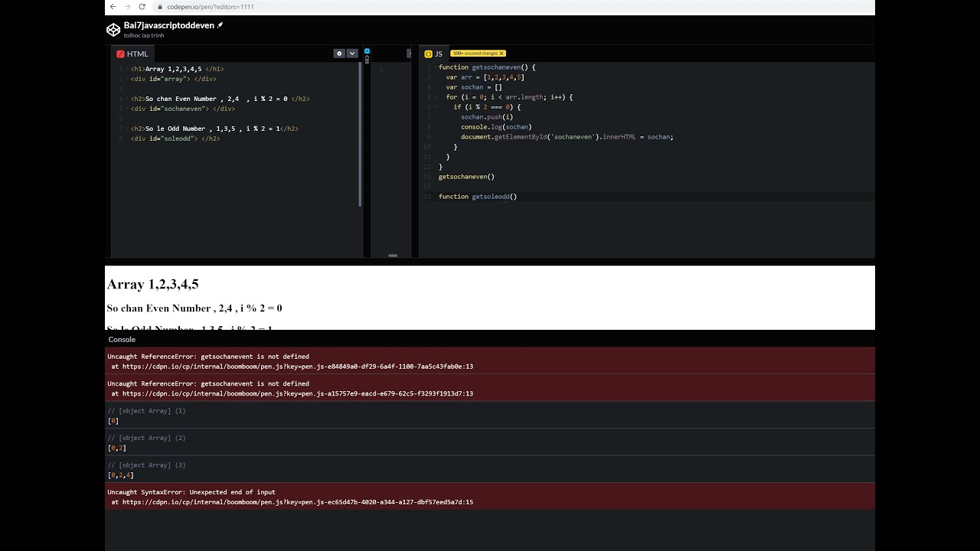Click the HTML editor vertical scrollbar
This screenshot has width=980, height=551.
360,134
